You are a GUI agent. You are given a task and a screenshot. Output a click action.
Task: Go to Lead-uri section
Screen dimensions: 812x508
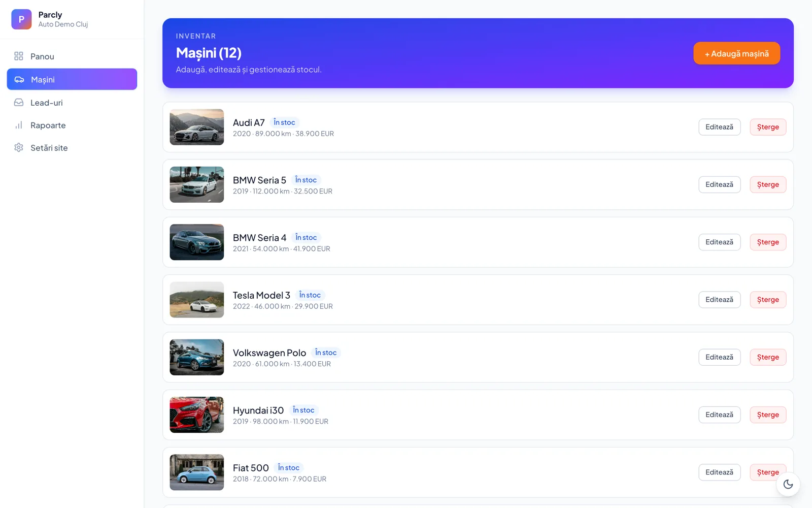[72, 103]
